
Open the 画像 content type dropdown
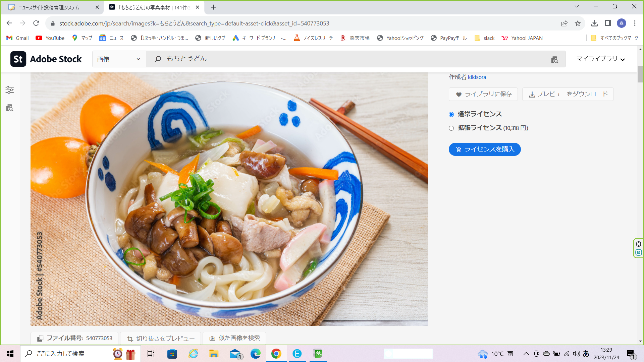(x=119, y=59)
